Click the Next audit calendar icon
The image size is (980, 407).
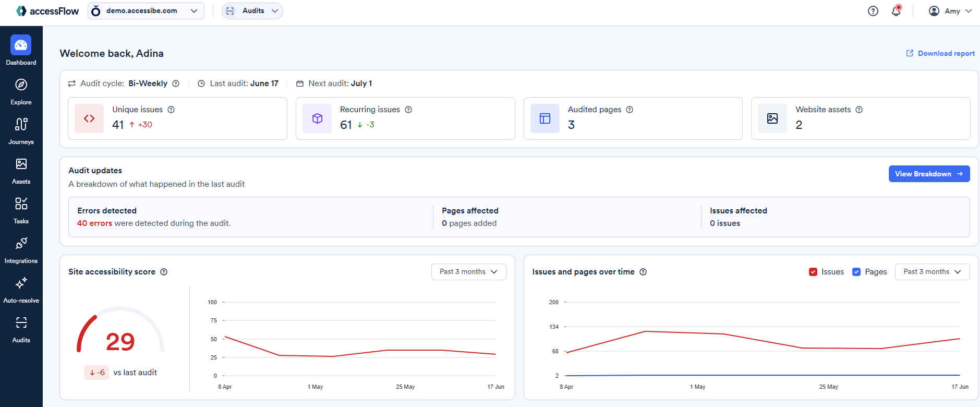[x=300, y=83]
